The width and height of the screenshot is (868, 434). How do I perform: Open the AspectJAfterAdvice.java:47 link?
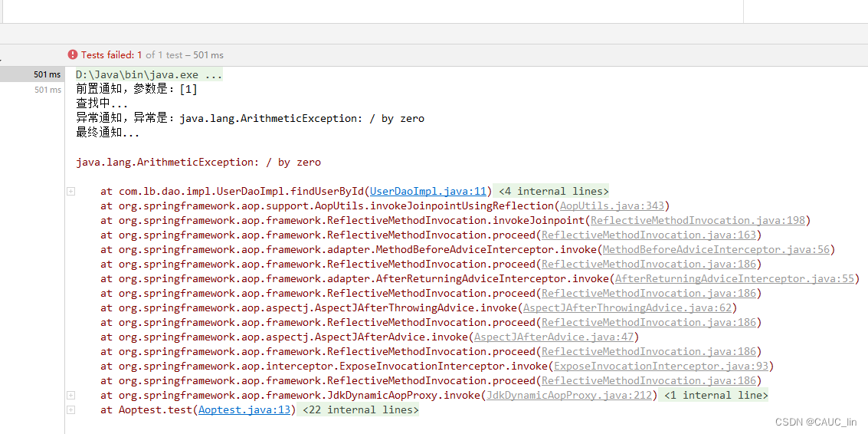554,337
